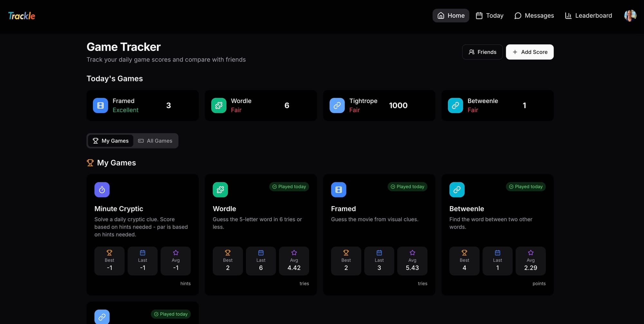644x324 pixels.
Task: Open Messages from the navigation bar
Action: (534, 15)
